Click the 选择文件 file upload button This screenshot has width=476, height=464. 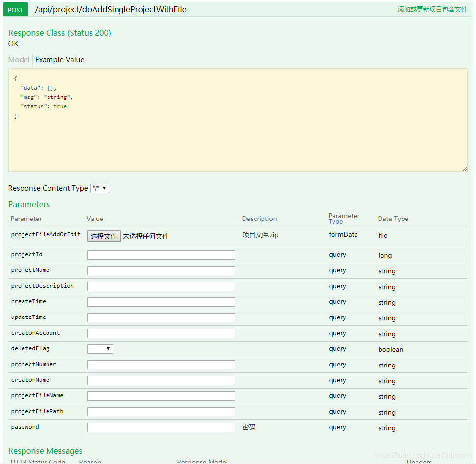click(103, 236)
